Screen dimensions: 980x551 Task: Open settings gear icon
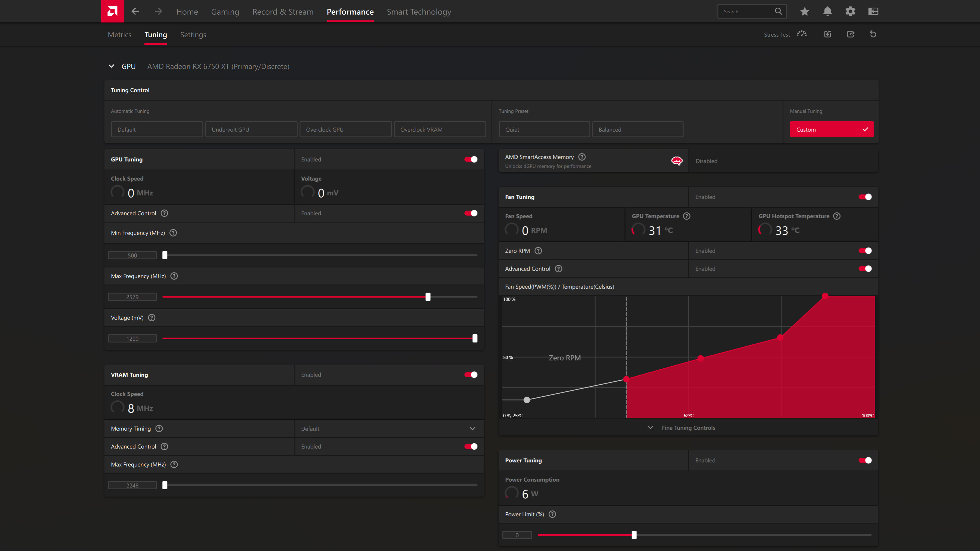point(850,11)
